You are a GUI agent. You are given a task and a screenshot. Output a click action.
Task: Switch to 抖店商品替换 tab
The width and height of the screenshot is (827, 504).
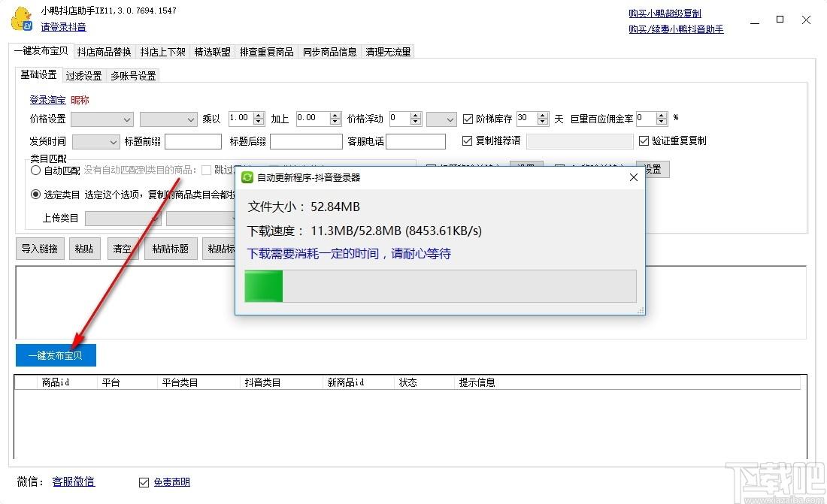104,52
